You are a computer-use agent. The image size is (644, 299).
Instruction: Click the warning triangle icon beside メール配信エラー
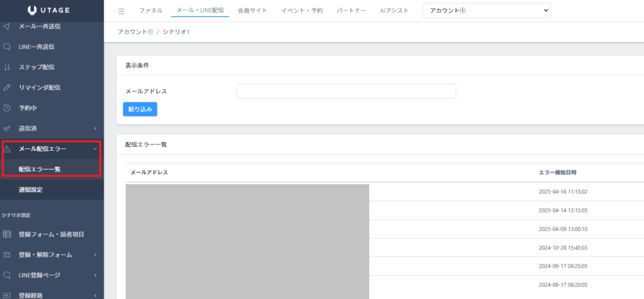pyautogui.click(x=6, y=149)
